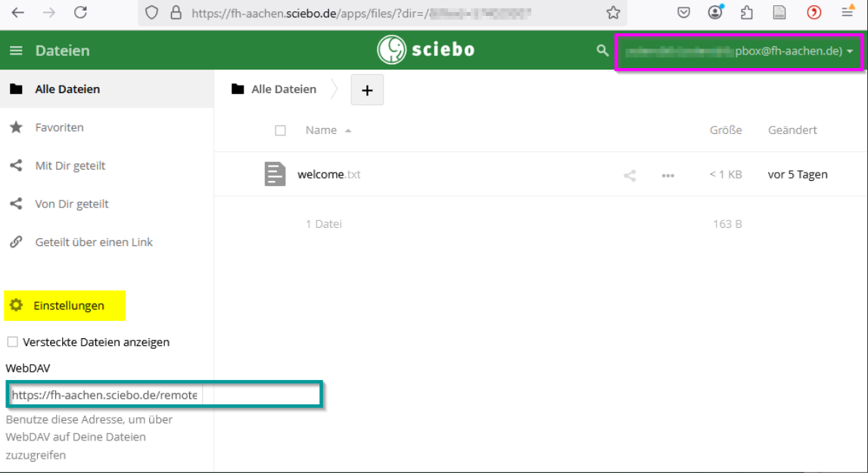Open the Dateien app title menu
Screen dimensions: 868x473
(62, 51)
